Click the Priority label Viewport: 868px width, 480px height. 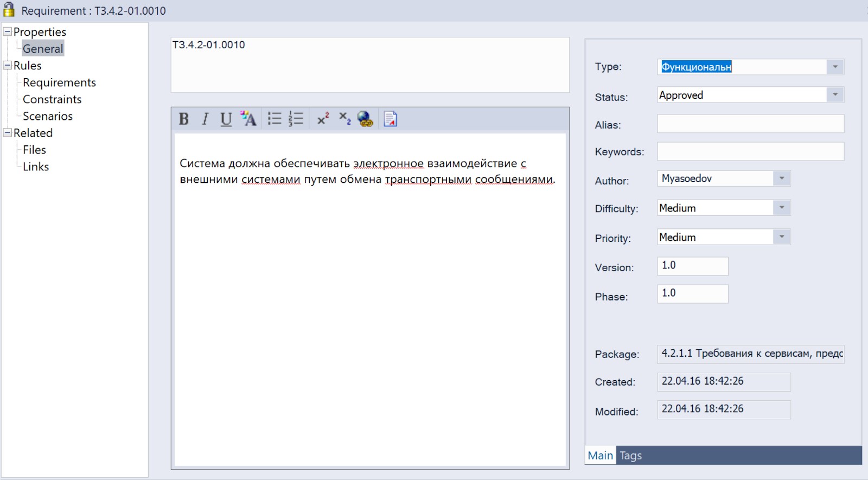tap(613, 239)
